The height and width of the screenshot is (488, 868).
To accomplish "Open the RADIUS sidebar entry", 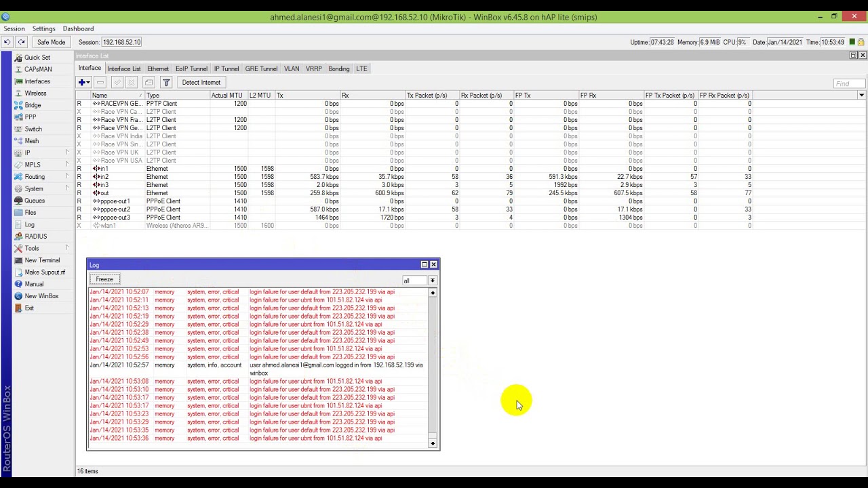I will [x=36, y=237].
